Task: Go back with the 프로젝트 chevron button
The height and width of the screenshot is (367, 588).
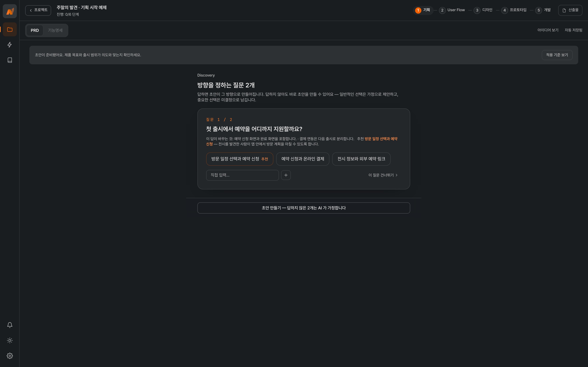Action: pos(38,10)
